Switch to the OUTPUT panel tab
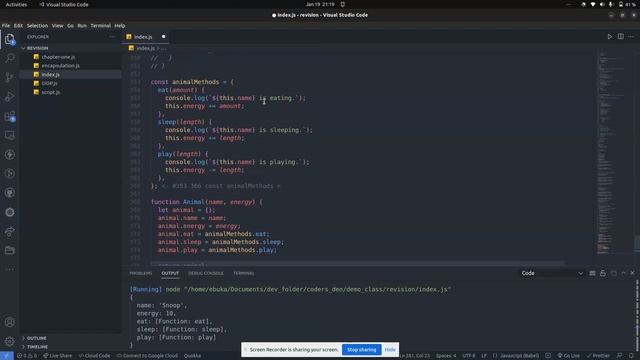The image size is (640, 360). 170,273
